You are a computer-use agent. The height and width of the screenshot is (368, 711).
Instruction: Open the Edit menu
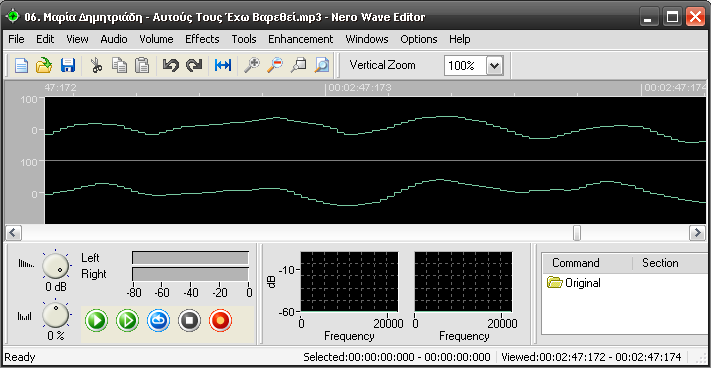click(45, 39)
